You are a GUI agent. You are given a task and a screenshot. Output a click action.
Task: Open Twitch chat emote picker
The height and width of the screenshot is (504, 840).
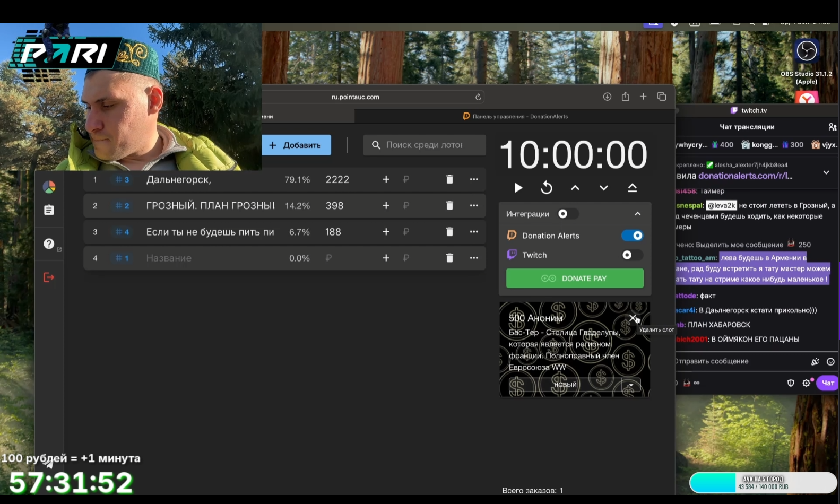830,362
